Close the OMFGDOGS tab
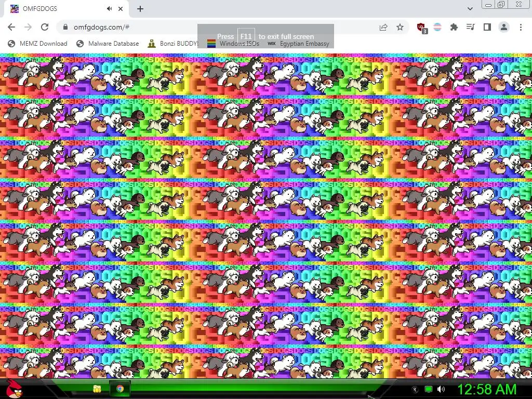Screen dimensions: 532x399 [x=121, y=9]
